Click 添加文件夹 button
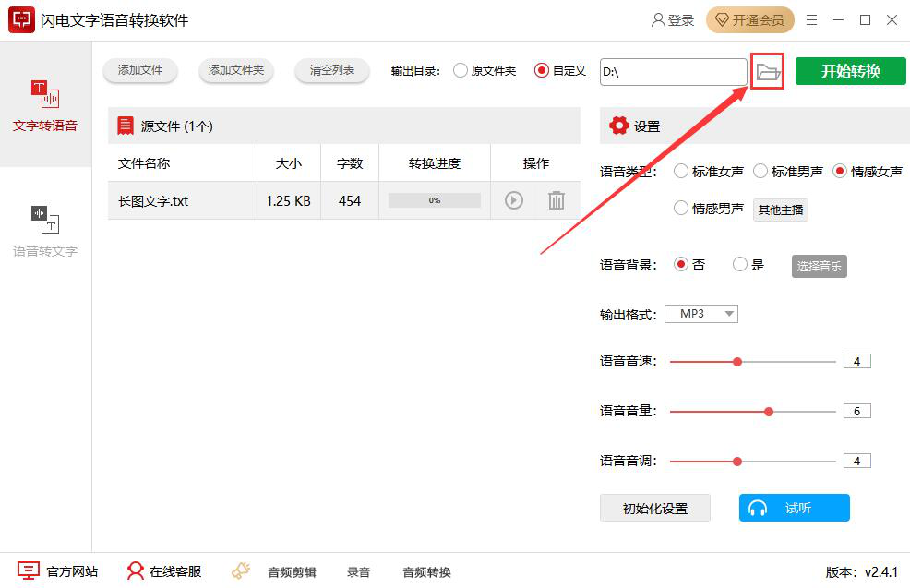Image resolution: width=910 pixels, height=588 pixels. pos(235,71)
